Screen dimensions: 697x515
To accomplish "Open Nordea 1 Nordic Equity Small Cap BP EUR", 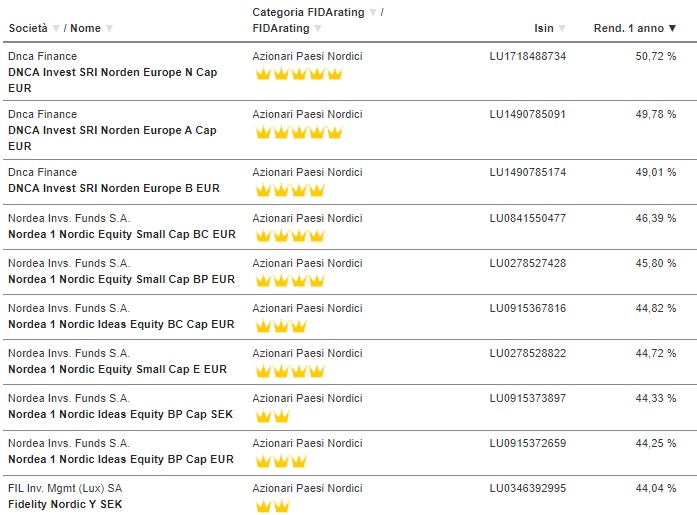I will click(x=121, y=279).
